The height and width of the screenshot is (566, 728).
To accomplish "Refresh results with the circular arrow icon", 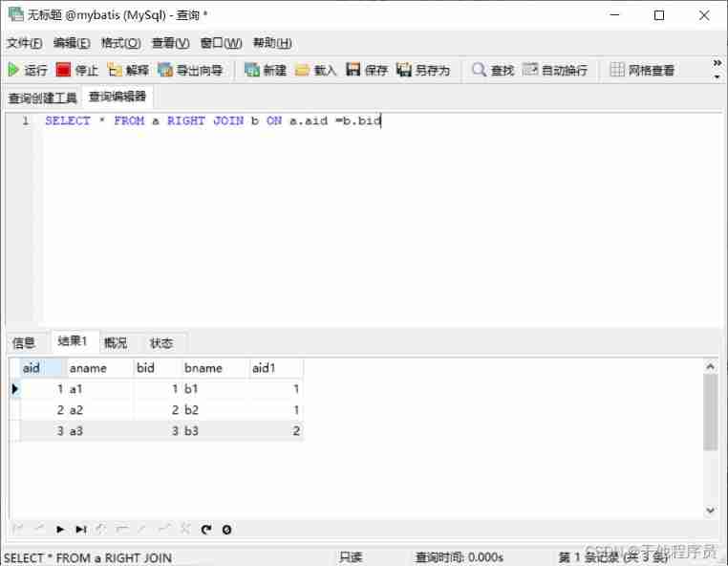I will coord(206,530).
